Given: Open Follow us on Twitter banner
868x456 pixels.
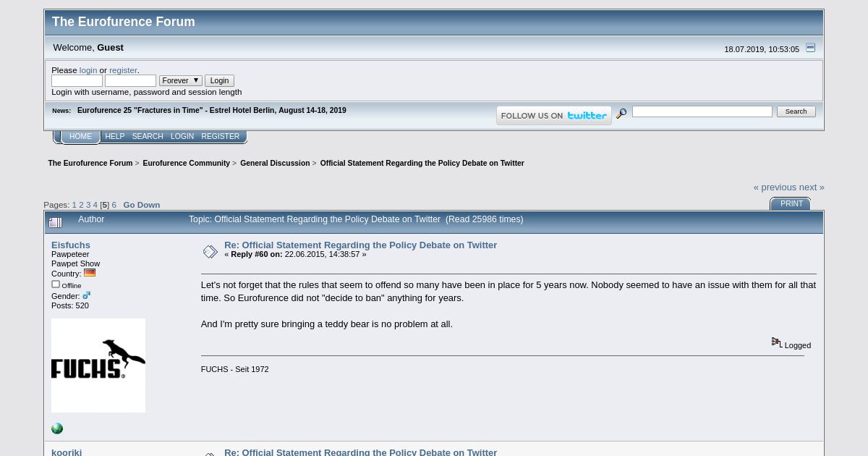Looking at the screenshot, I should (x=554, y=116).
